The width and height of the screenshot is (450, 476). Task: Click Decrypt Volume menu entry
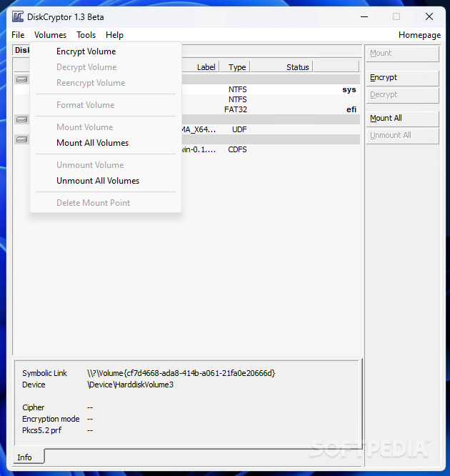click(x=106, y=67)
